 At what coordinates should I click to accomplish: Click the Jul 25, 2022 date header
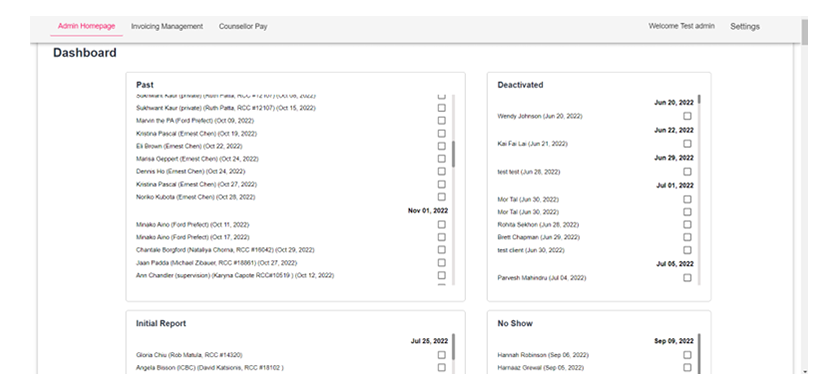pyautogui.click(x=429, y=341)
